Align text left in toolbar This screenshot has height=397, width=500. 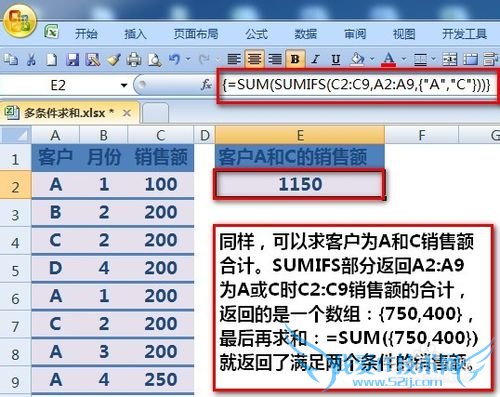pyautogui.click(x=234, y=59)
